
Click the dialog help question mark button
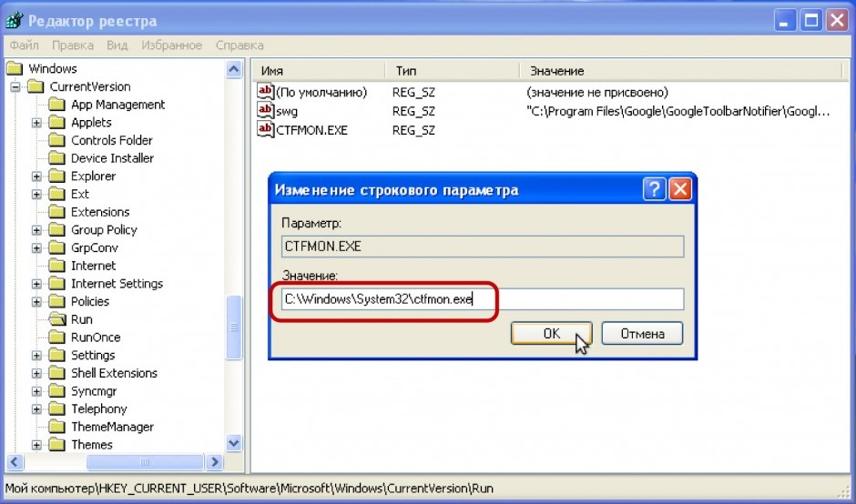tap(654, 190)
